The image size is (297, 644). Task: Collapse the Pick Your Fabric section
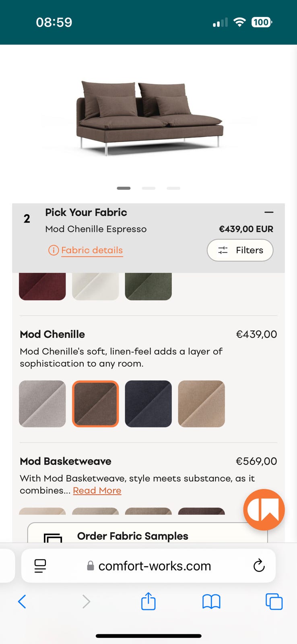pyautogui.click(x=269, y=212)
